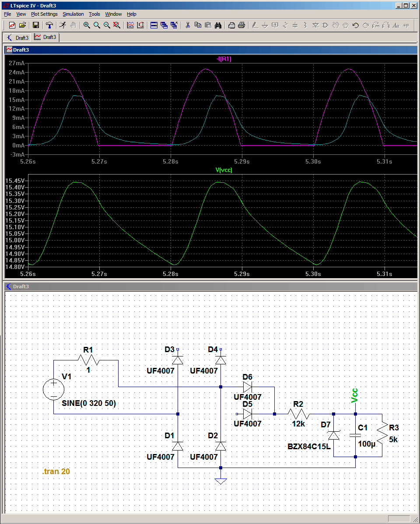Run the simulation with the running man icon
Screen dimensions: 420x524
pos(63,25)
